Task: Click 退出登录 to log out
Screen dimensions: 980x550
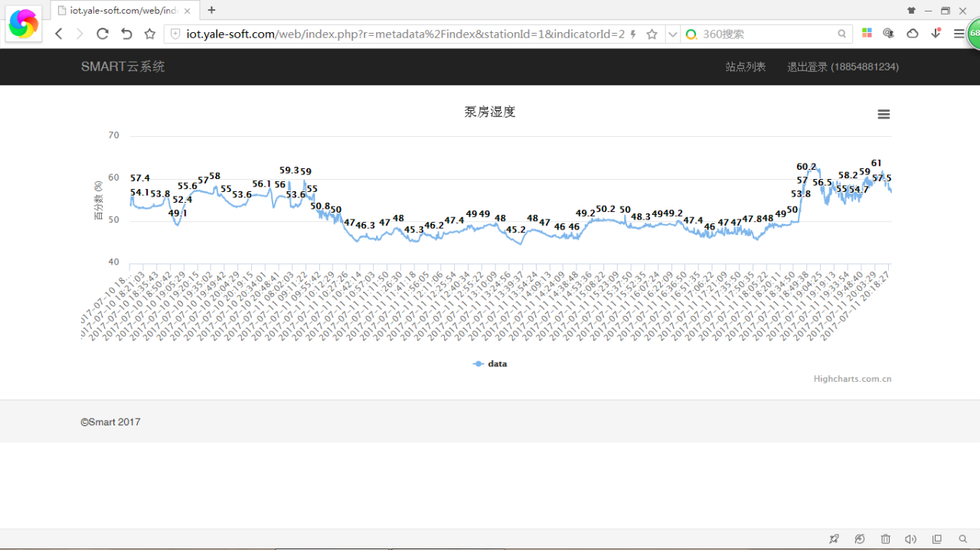Action: [842, 67]
